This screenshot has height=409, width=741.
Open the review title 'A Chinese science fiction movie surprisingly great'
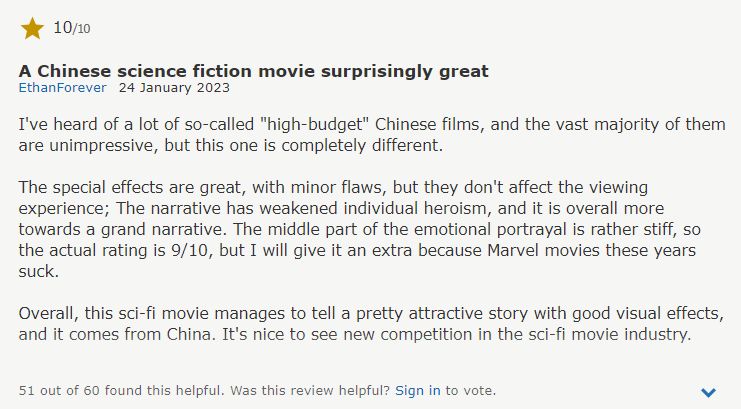[253, 71]
